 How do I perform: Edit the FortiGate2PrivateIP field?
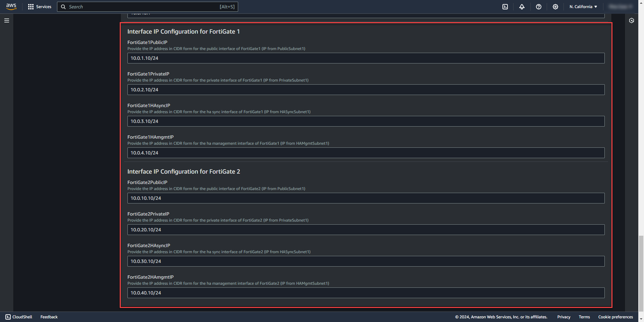(366, 230)
